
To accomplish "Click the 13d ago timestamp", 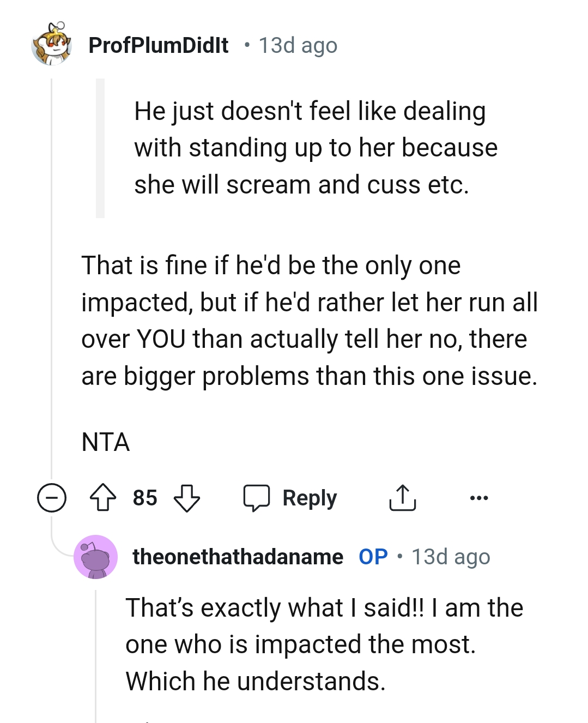I will pyautogui.click(x=298, y=45).
